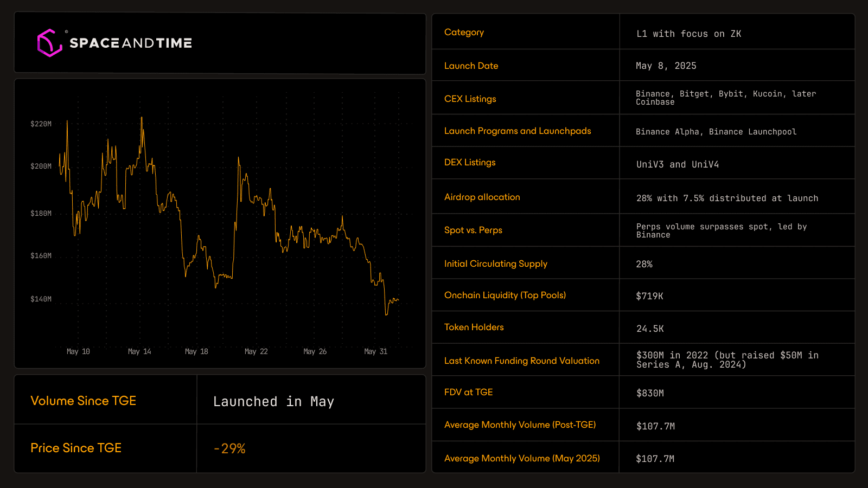Click the SPACE AND TIME wordmark
The height and width of the screenshot is (488, 868).
pos(131,43)
